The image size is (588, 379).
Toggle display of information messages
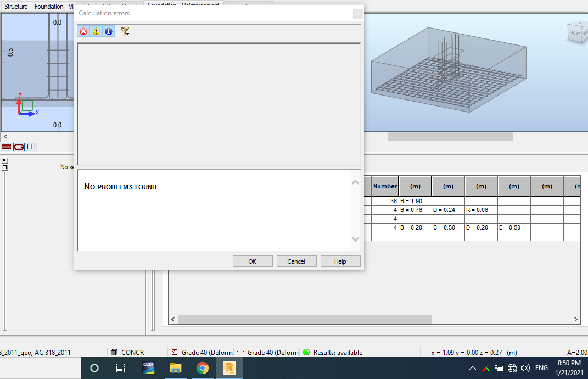coord(107,31)
